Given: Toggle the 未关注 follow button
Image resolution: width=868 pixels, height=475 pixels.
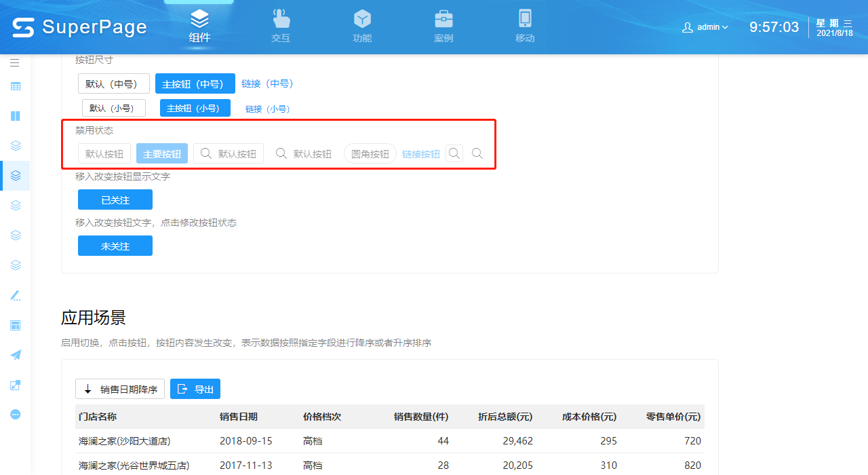Looking at the screenshot, I should [115, 246].
